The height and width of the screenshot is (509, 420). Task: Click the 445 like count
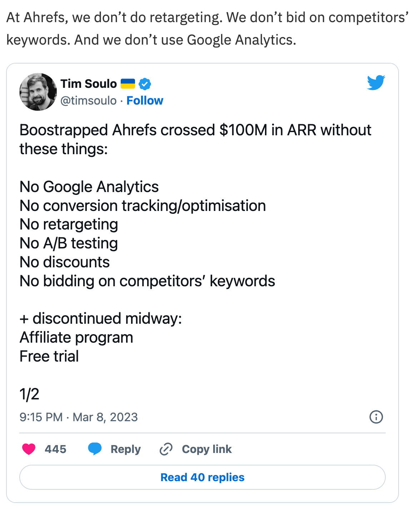(55, 449)
